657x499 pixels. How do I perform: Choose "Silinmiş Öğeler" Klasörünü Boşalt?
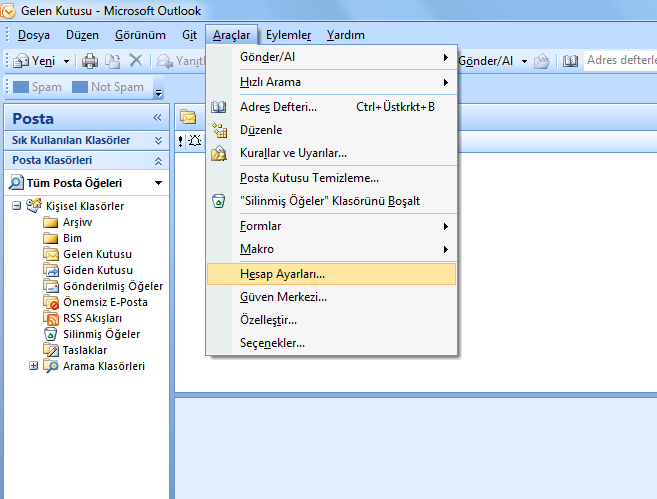pos(331,201)
